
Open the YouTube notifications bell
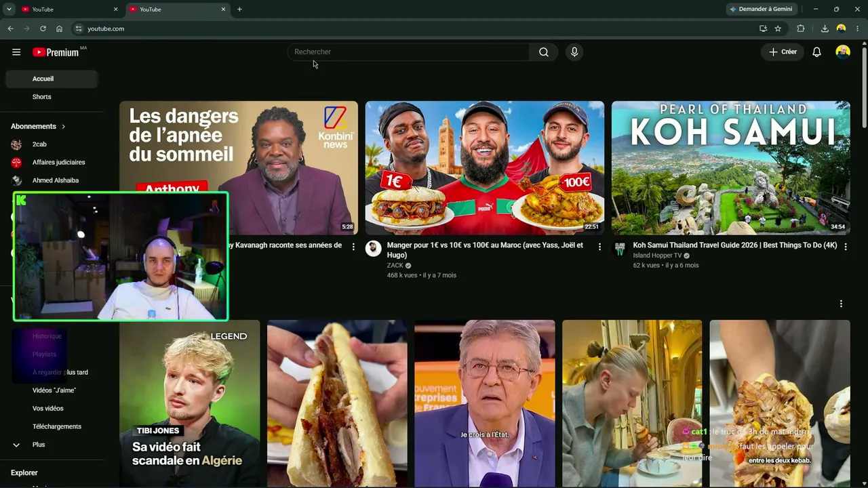816,52
